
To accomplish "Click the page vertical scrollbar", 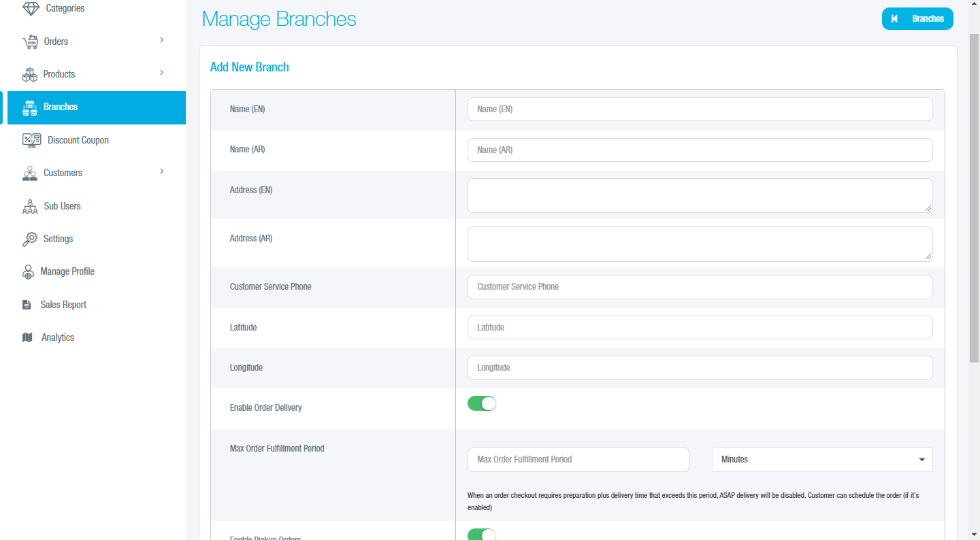I will (974, 197).
